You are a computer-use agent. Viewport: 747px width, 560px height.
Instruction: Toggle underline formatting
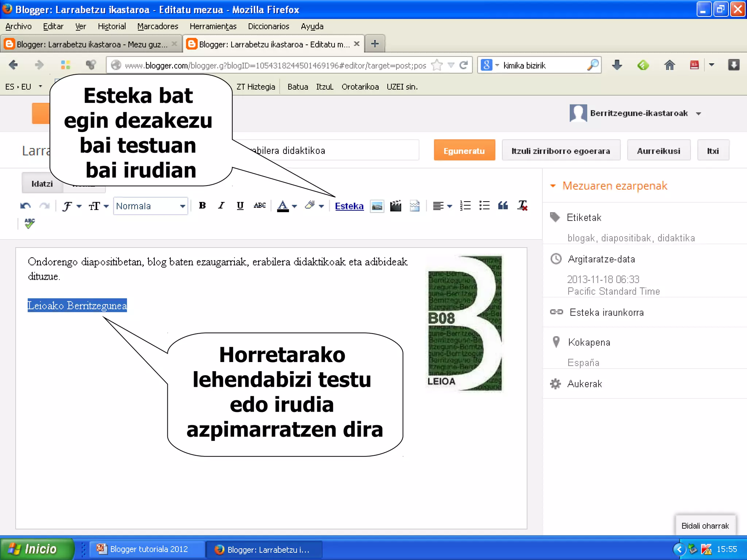coord(240,206)
